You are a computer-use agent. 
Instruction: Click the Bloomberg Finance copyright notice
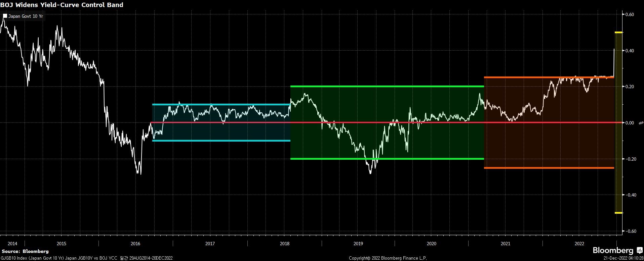tap(388, 258)
